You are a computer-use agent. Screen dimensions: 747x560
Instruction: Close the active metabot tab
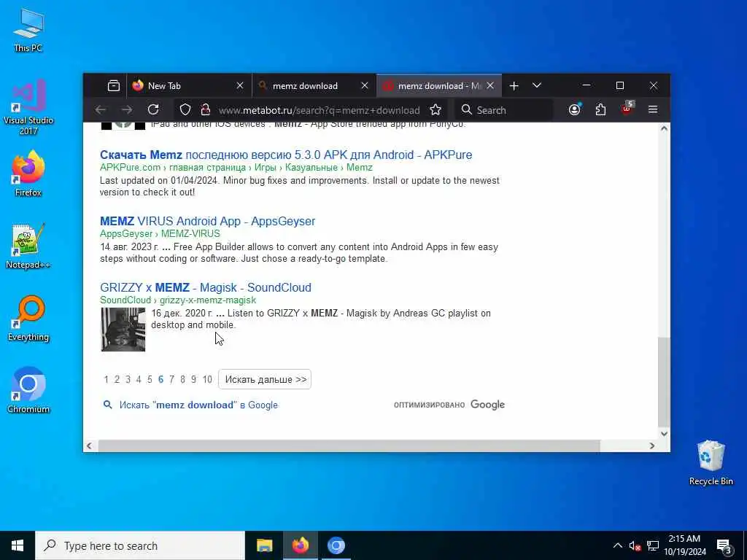490,86
